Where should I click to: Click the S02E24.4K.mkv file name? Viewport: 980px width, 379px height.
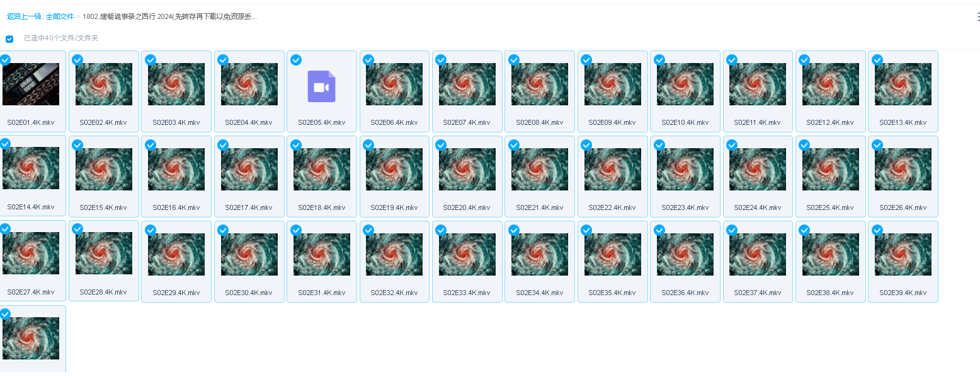coord(757,207)
